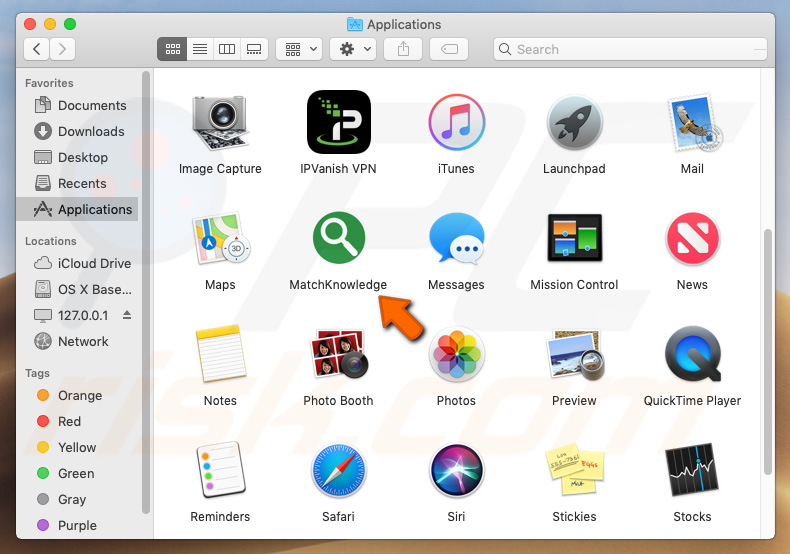This screenshot has height=554, width=790.
Task: Click the Siri app icon
Action: pos(456,470)
